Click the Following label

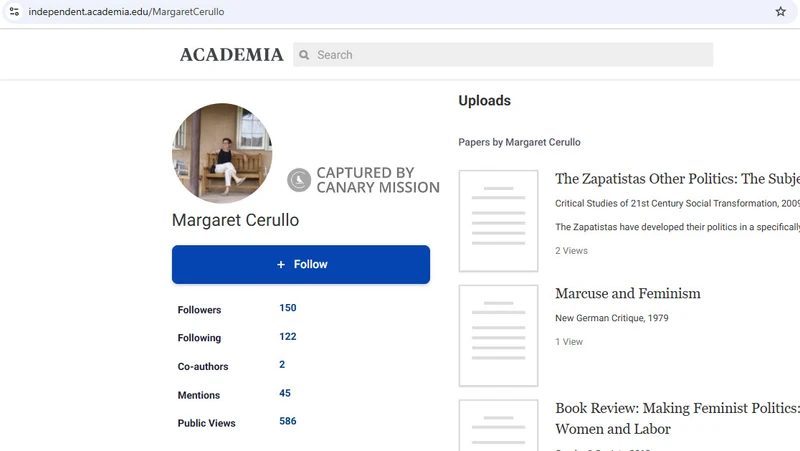pyautogui.click(x=199, y=338)
